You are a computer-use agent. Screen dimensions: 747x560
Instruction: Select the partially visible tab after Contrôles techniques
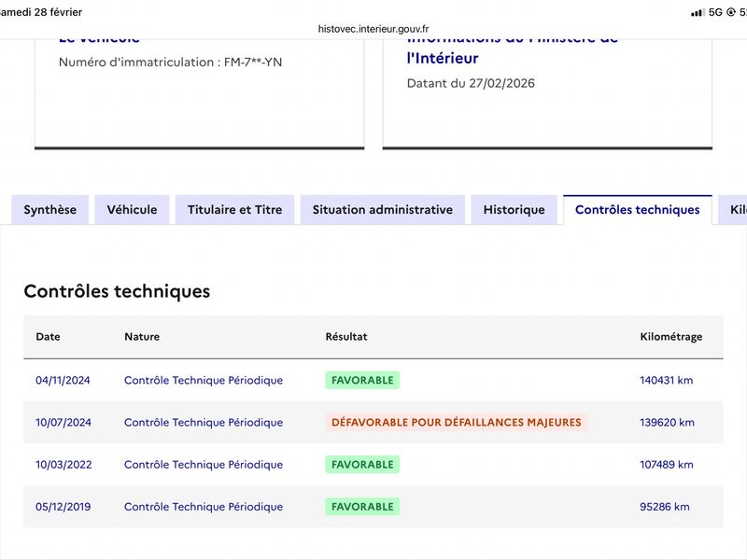pyautogui.click(x=735, y=210)
